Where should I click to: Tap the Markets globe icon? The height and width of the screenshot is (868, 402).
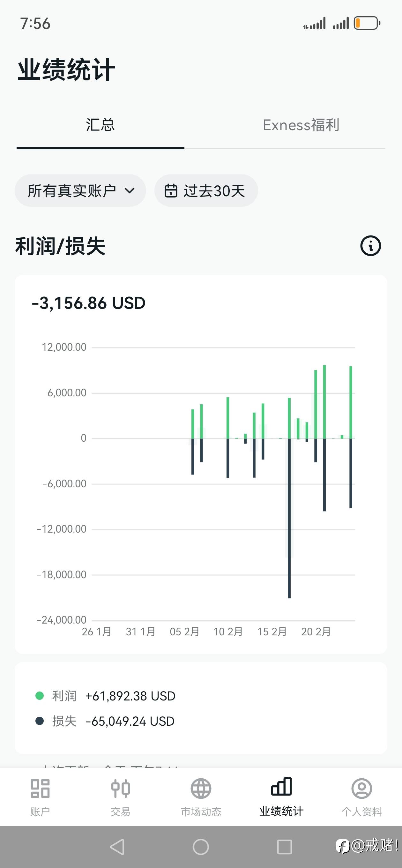[x=201, y=789]
